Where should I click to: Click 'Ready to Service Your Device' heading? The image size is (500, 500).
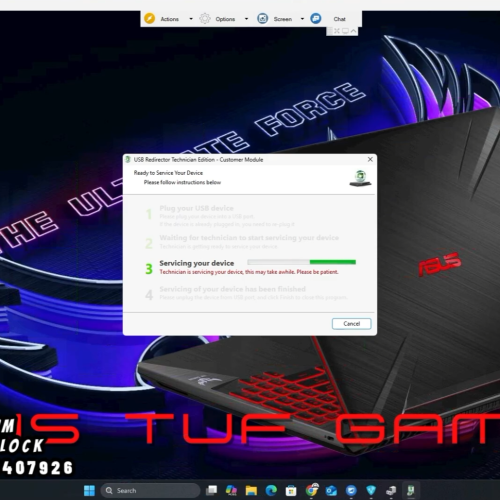click(168, 173)
